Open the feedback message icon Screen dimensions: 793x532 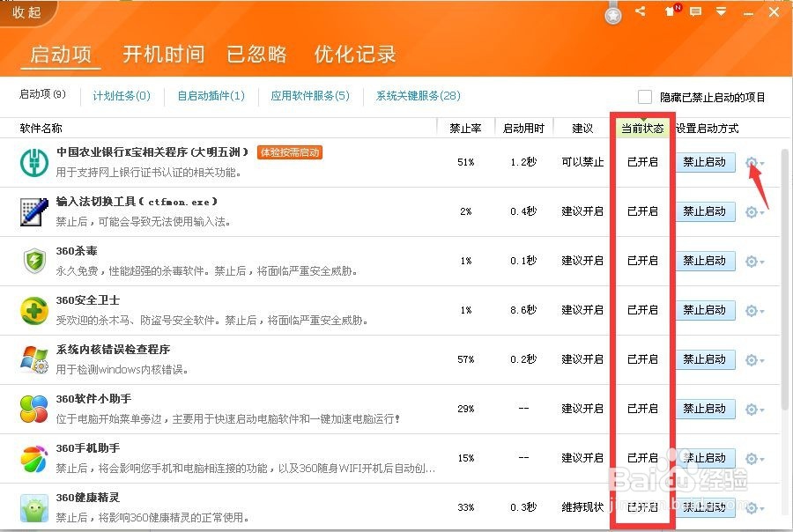pyautogui.click(x=696, y=11)
